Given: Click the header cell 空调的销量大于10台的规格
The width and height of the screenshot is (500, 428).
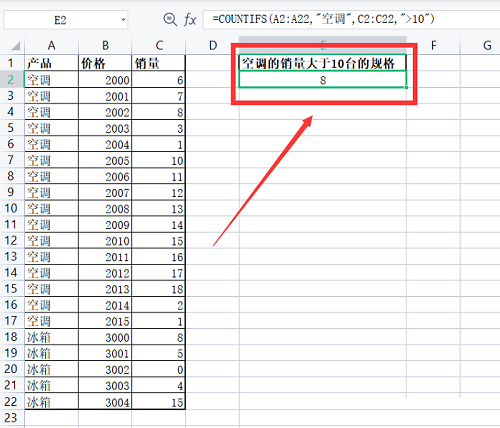Looking at the screenshot, I should 323,63.
